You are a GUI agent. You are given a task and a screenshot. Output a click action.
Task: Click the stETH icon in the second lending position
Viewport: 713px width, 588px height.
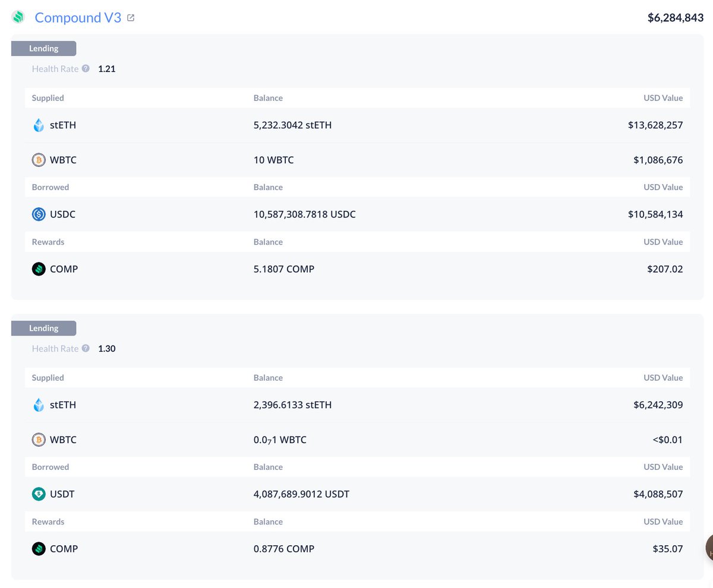pos(39,404)
